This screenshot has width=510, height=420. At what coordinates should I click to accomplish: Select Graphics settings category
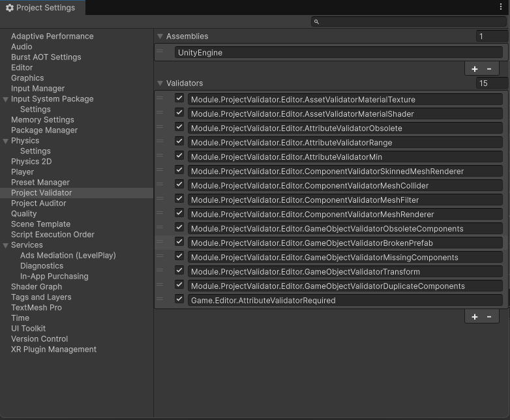(27, 78)
